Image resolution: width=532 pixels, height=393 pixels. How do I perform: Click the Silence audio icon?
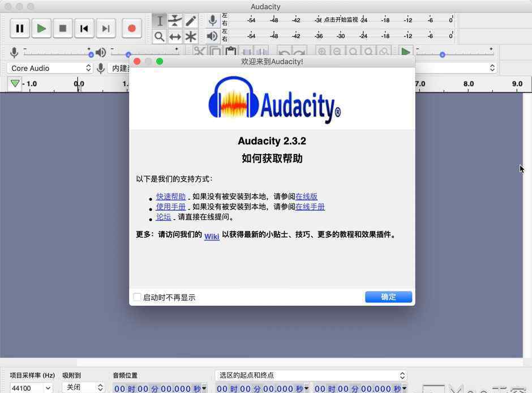pos(261,52)
